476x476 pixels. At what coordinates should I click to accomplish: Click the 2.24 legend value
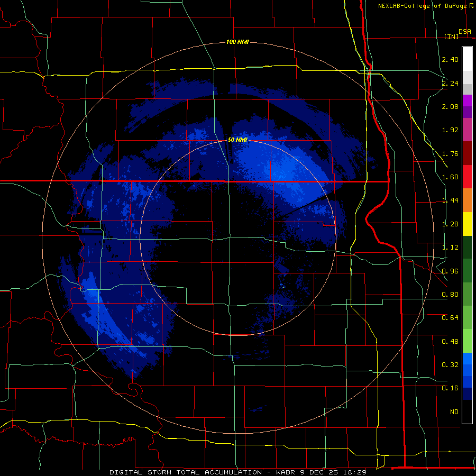pyautogui.click(x=450, y=83)
